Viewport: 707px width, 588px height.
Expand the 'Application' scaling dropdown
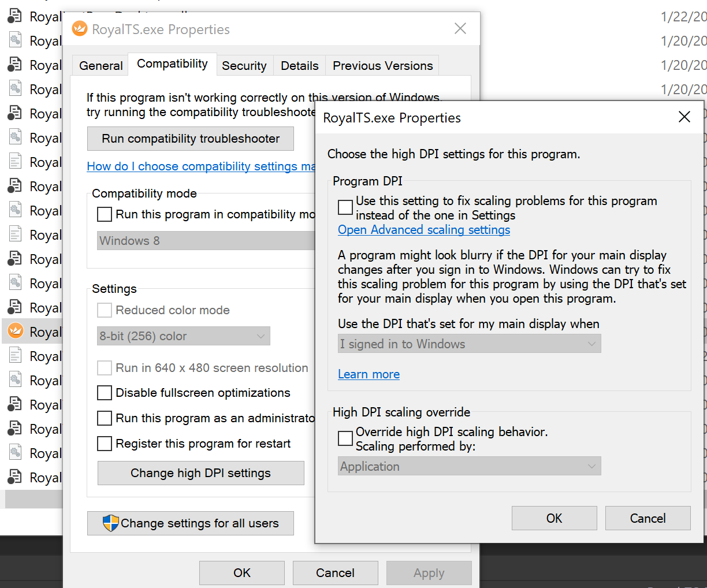click(469, 467)
